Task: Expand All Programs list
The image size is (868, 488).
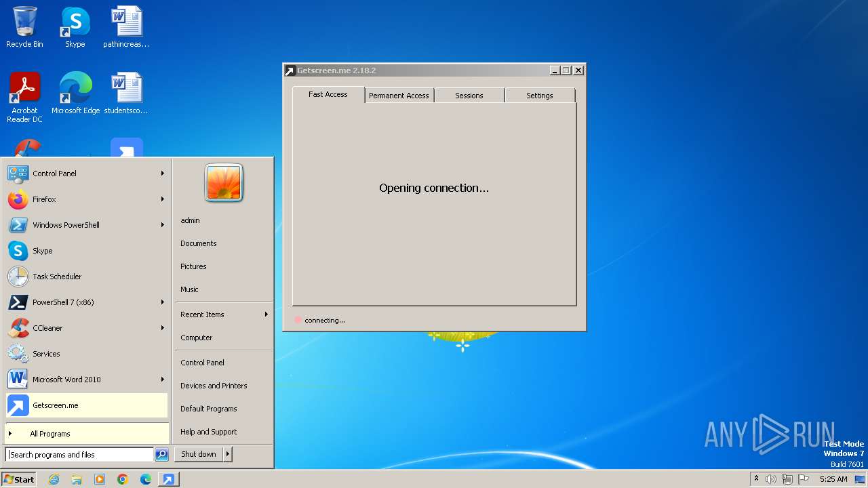Action: tap(87, 434)
